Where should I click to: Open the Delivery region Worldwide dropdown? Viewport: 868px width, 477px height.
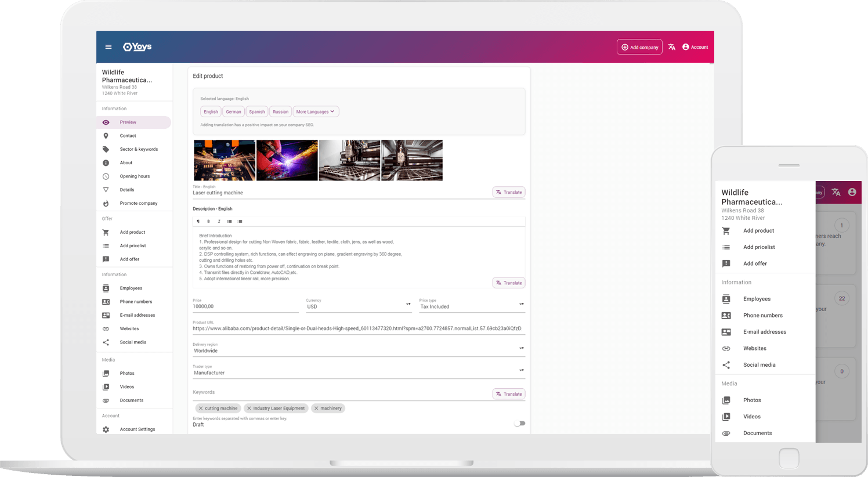[358, 350]
